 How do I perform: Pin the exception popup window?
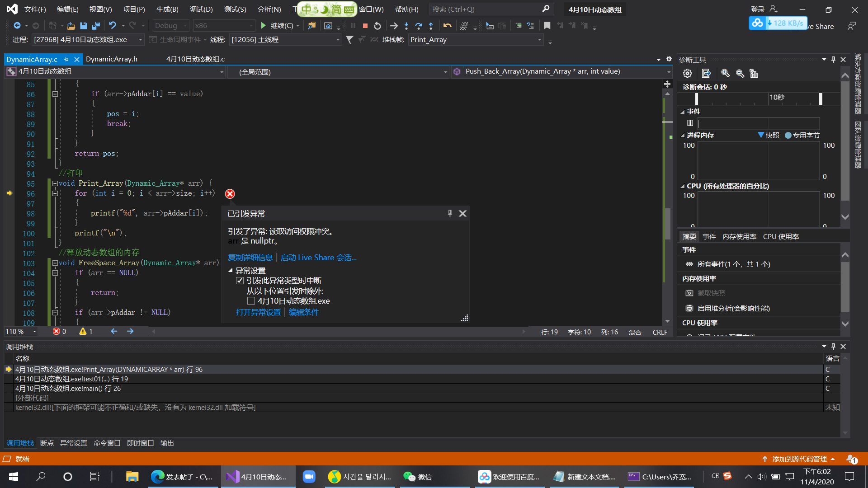pos(450,213)
